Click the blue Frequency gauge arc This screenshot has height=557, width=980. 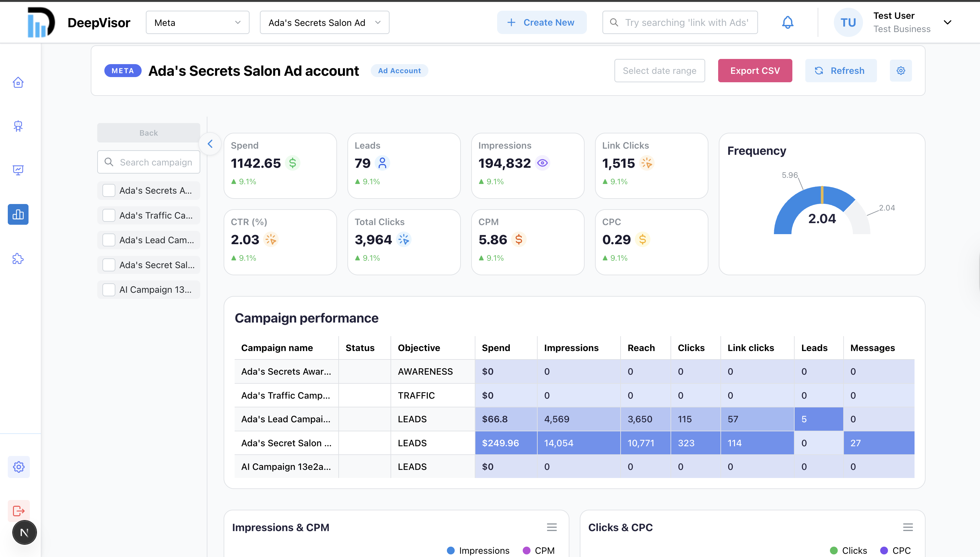click(794, 207)
